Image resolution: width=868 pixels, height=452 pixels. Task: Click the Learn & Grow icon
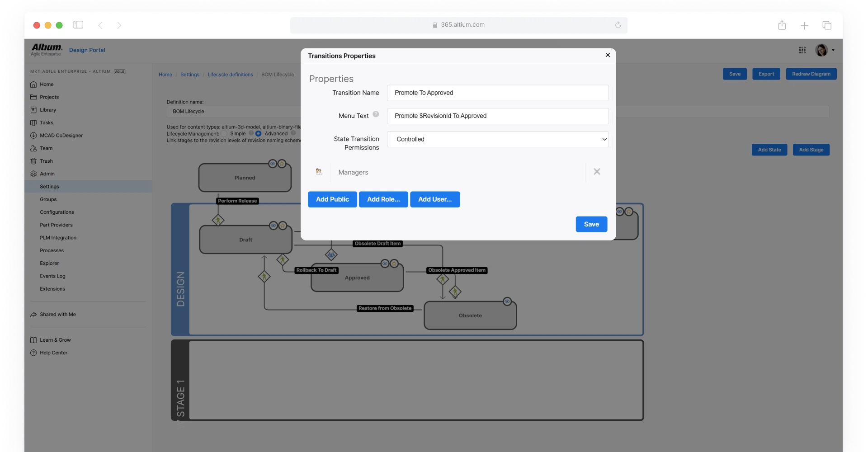(33, 340)
